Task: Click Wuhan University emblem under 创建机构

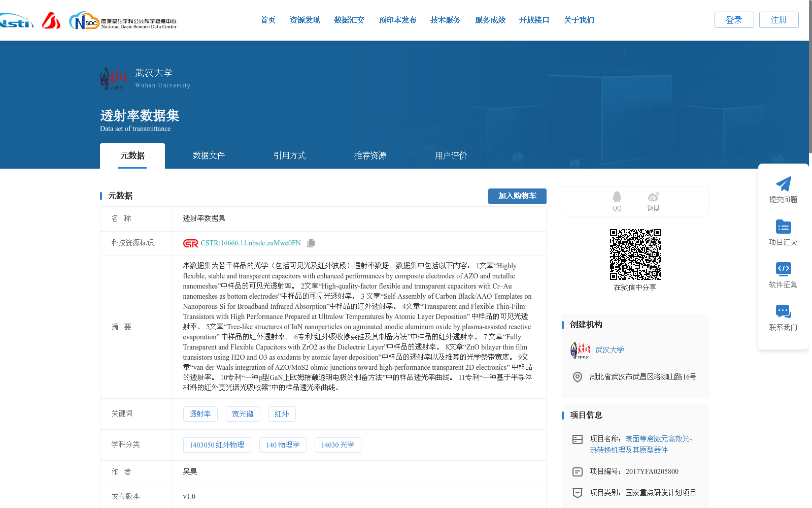Action: coord(580,350)
